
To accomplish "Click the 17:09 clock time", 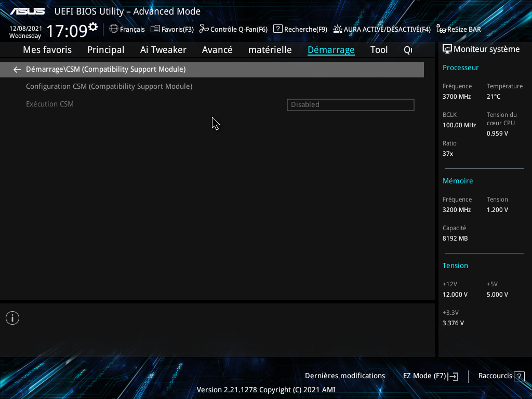I will [67, 31].
